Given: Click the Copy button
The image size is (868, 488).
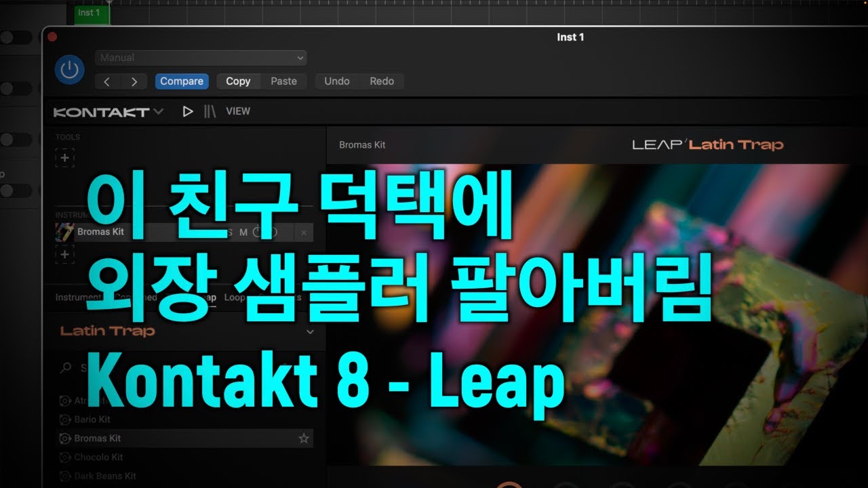Looking at the screenshot, I should click(238, 81).
